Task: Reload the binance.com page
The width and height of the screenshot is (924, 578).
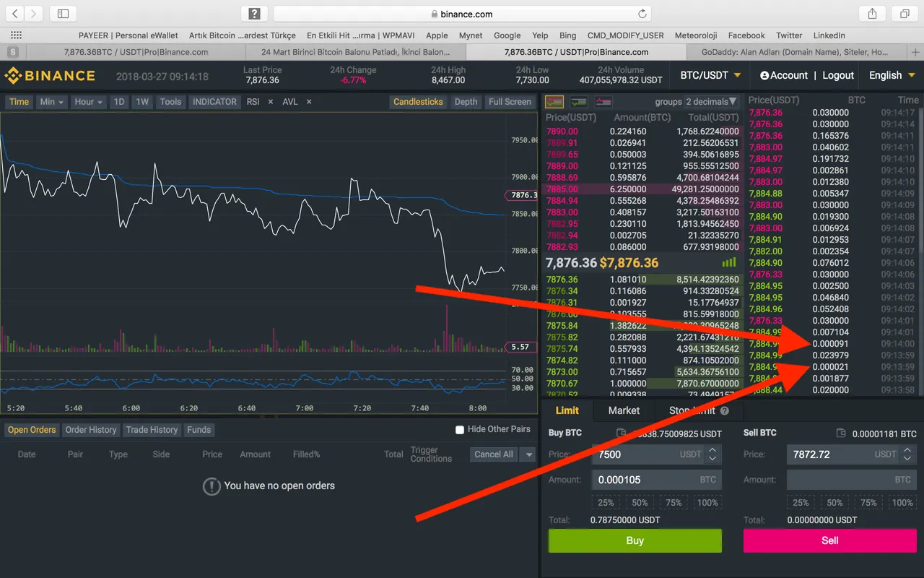Action: pos(642,14)
